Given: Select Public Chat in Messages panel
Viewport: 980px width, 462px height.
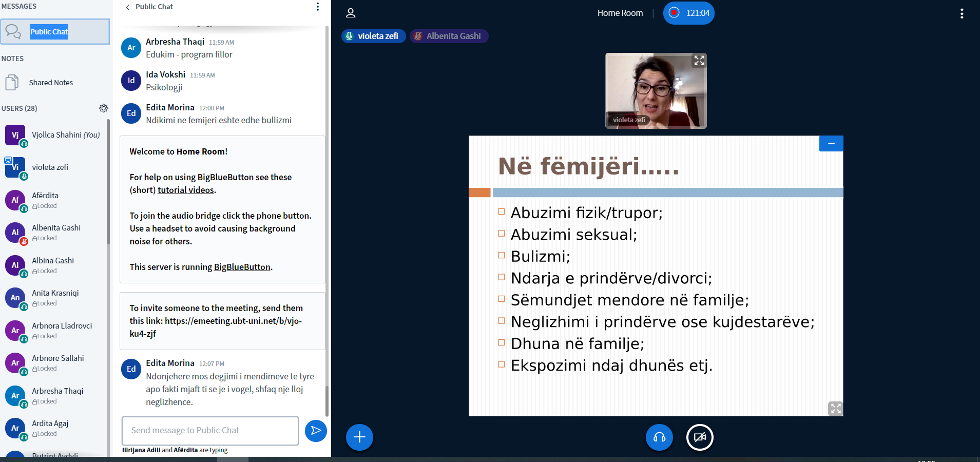Looking at the screenshot, I should pos(55,32).
